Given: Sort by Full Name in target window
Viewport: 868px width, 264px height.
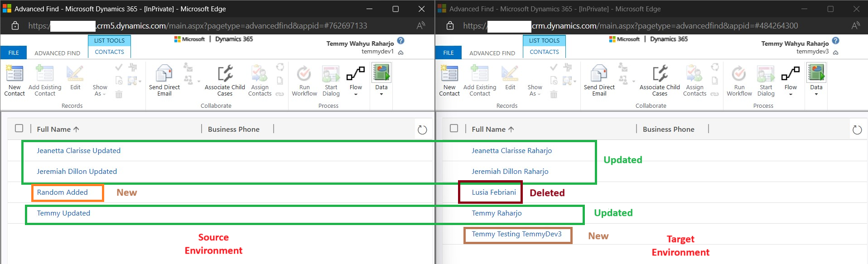Looking at the screenshot, I should (493, 129).
